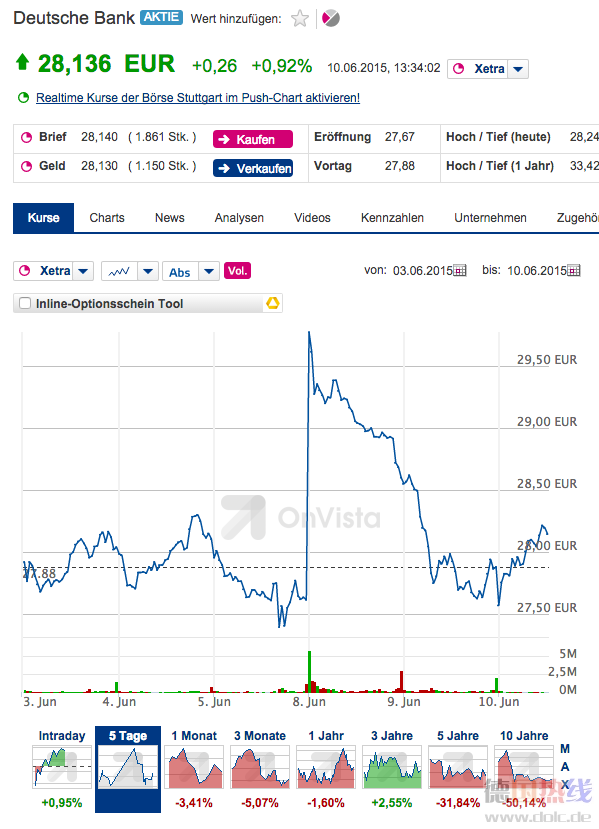Enable Inline-Optionsschein Tool checkbox

(x=25, y=303)
